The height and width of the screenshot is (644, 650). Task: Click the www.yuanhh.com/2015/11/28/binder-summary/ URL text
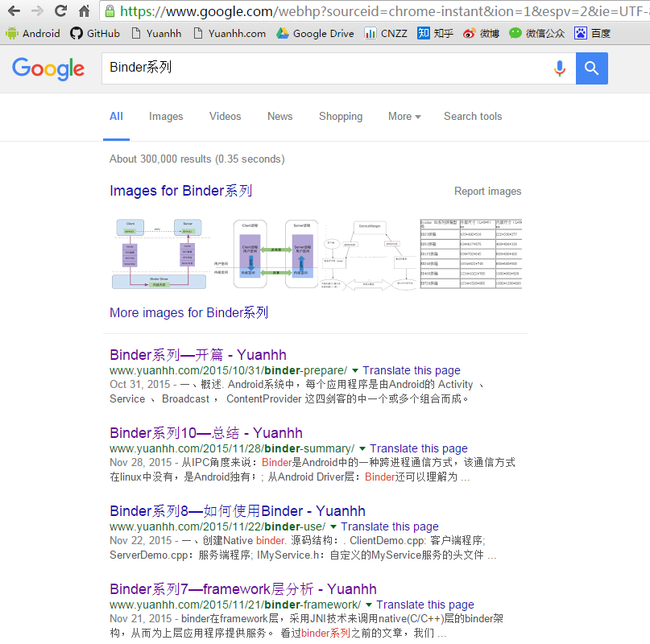(232, 448)
